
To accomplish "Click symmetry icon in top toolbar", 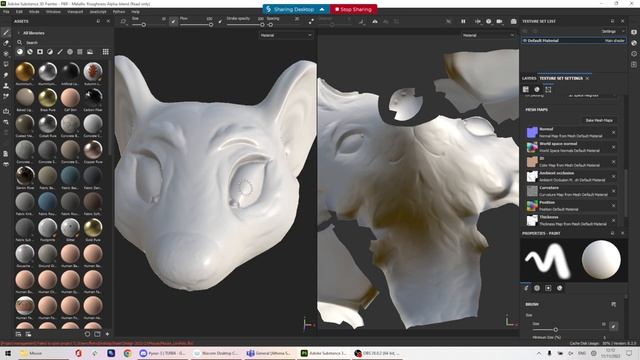I will [x=375, y=21].
